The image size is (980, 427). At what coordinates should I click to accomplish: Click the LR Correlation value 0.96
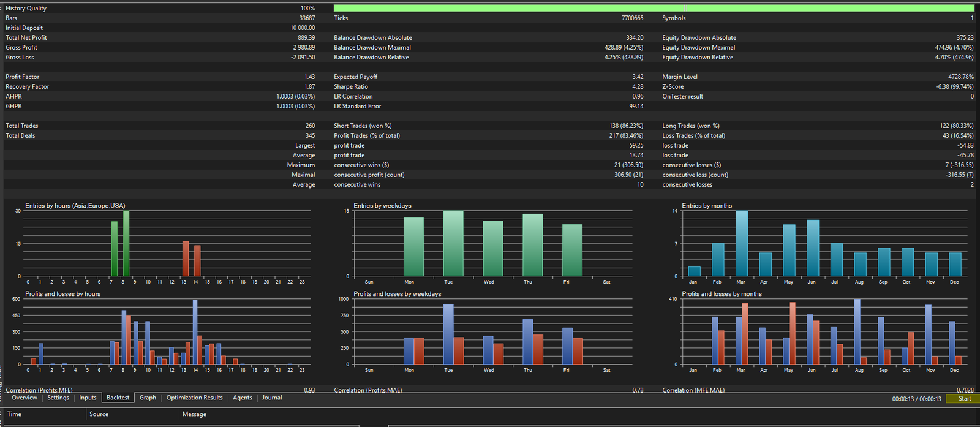click(x=638, y=96)
